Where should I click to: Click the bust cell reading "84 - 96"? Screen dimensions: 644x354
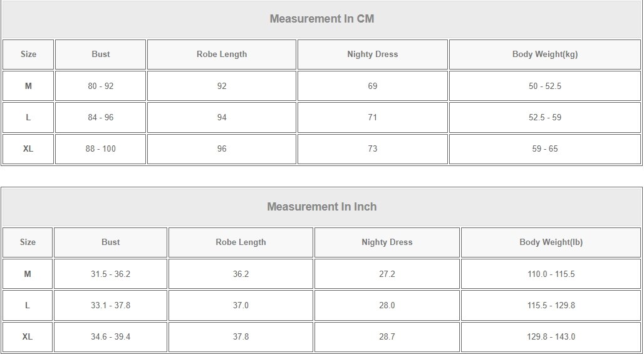pos(100,117)
